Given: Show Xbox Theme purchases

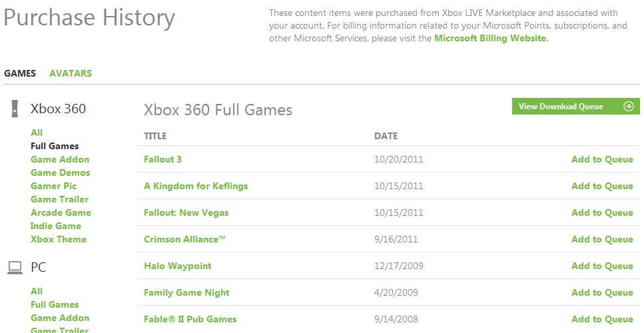Looking at the screenshot, I should 59,239.
